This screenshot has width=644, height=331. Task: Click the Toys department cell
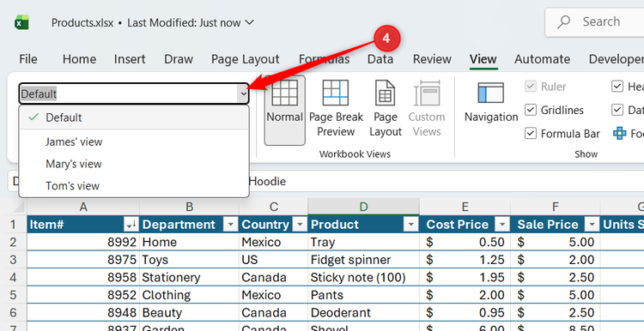pos(190,260)
